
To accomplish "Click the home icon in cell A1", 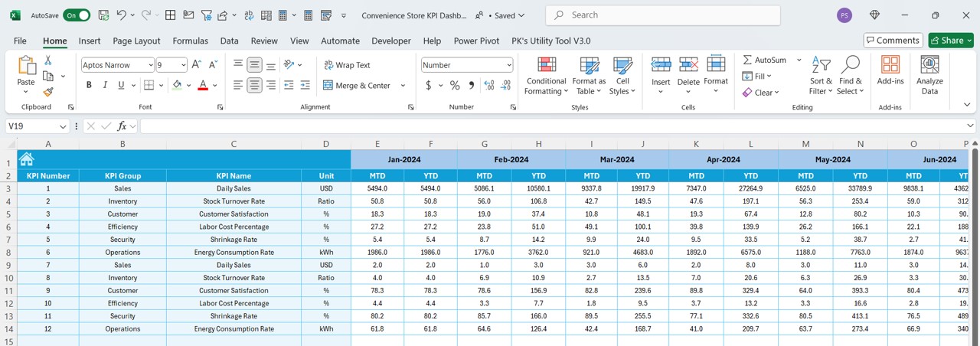I will 27,158.
